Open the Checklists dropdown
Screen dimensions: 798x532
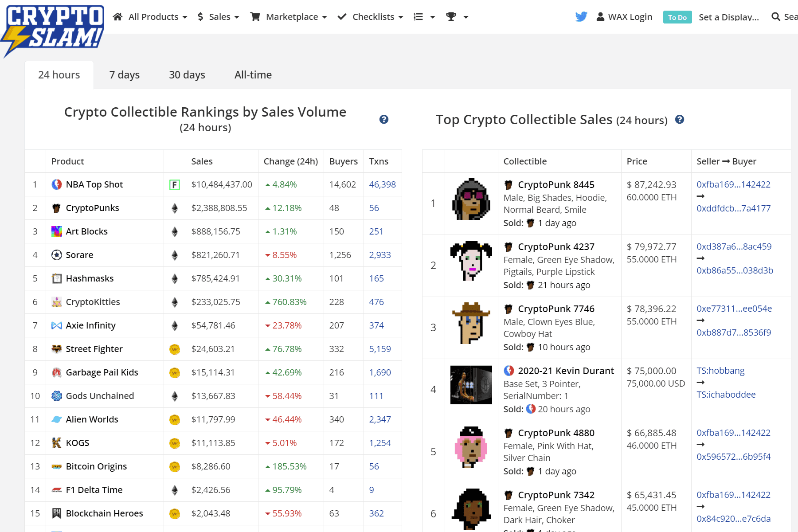click(x=373, y=16)
